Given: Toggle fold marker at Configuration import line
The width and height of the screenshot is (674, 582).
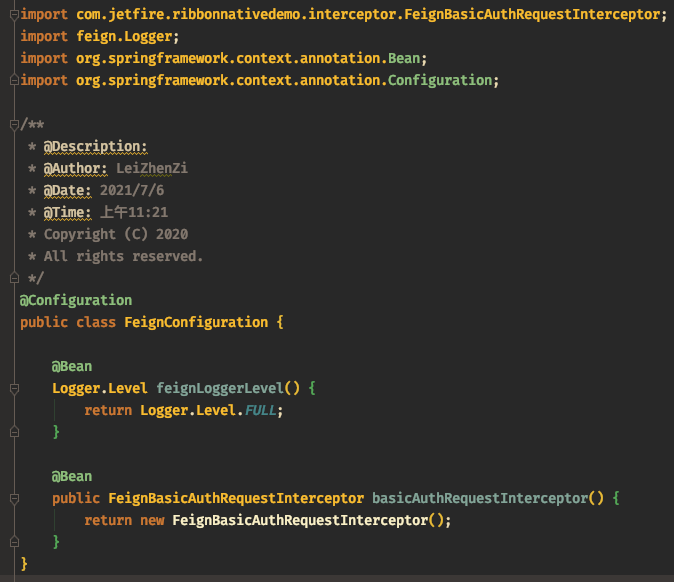Looking at the screenshot, I should click(14, 80).
